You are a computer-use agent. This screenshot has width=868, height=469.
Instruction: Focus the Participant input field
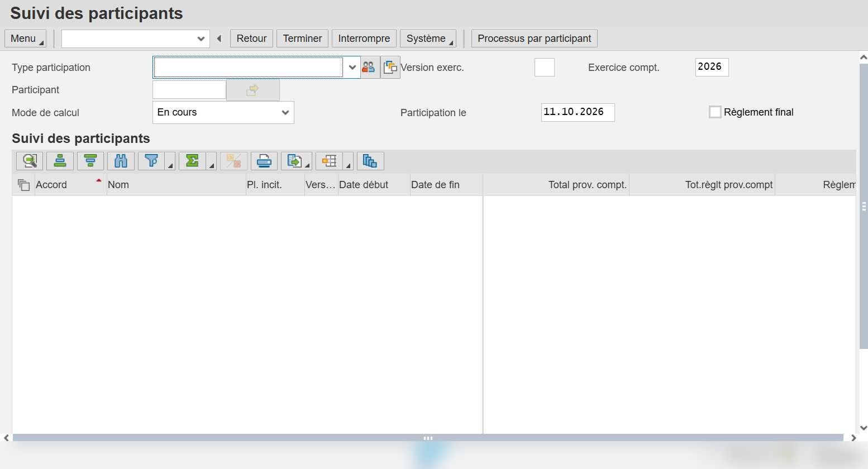click(x=189, y=90)
